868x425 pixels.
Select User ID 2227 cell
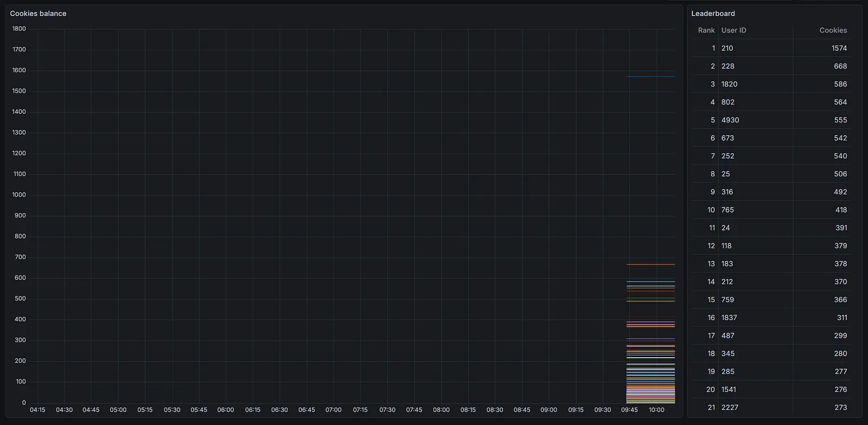(x=755, y=408)
